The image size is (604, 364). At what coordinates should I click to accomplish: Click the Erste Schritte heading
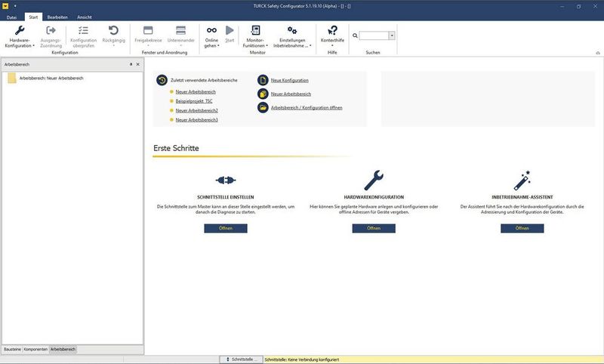(x=176, y=148)
